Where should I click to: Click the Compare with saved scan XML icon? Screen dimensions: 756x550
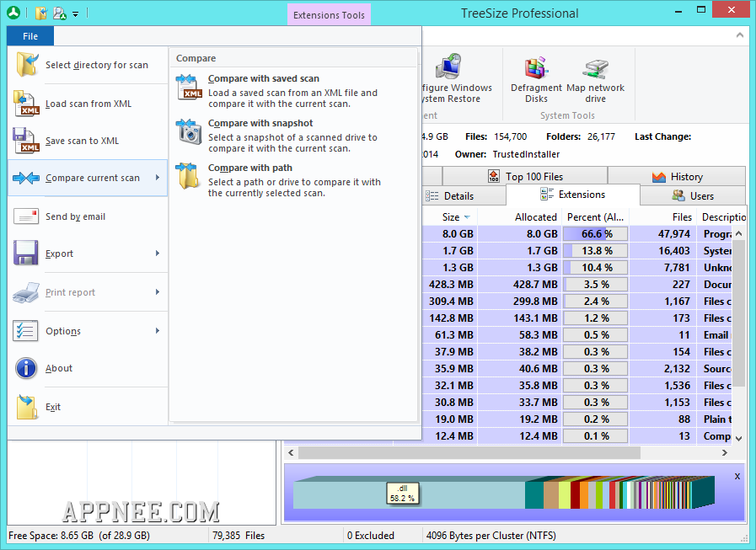189,87
